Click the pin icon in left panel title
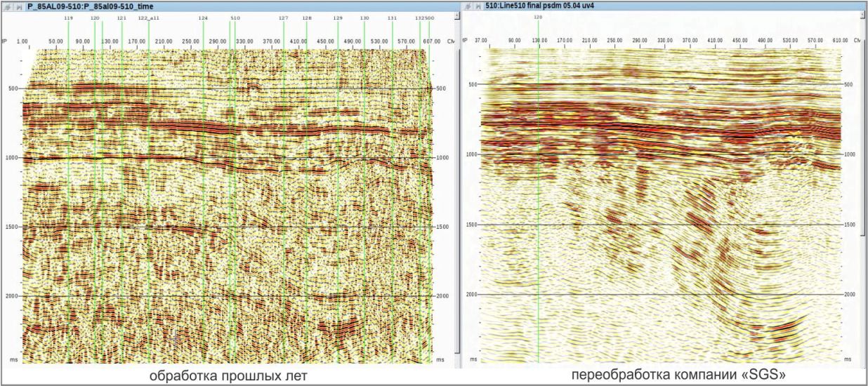The width and height of the screenshot is (868, 386). pos(6,6)
